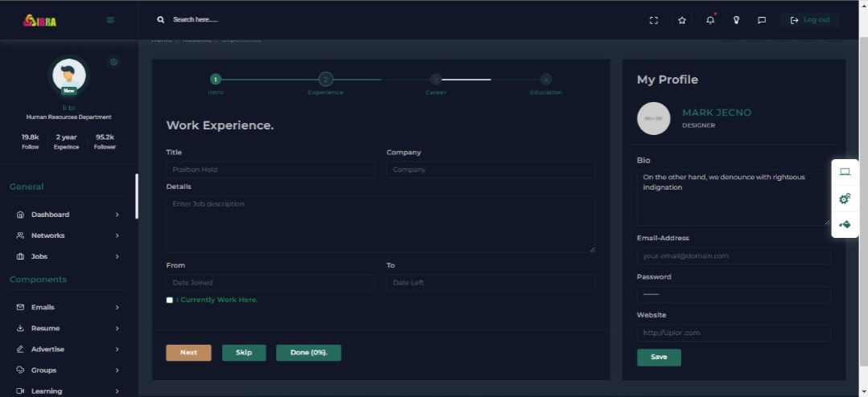Click the Next button
Viewport: 868px width, 397px height.
188,353
